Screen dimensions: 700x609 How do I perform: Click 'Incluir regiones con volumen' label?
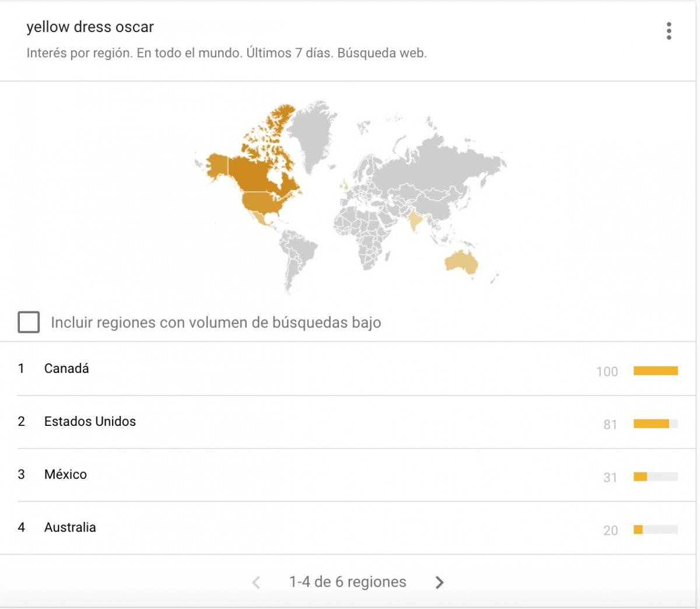click(216, 323)
